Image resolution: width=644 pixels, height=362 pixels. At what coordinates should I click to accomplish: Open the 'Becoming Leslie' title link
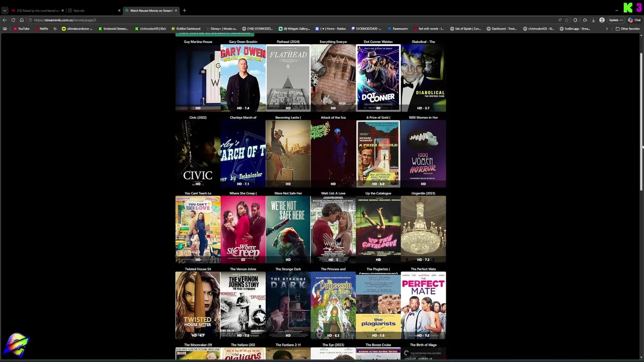(x=288, y=118)
